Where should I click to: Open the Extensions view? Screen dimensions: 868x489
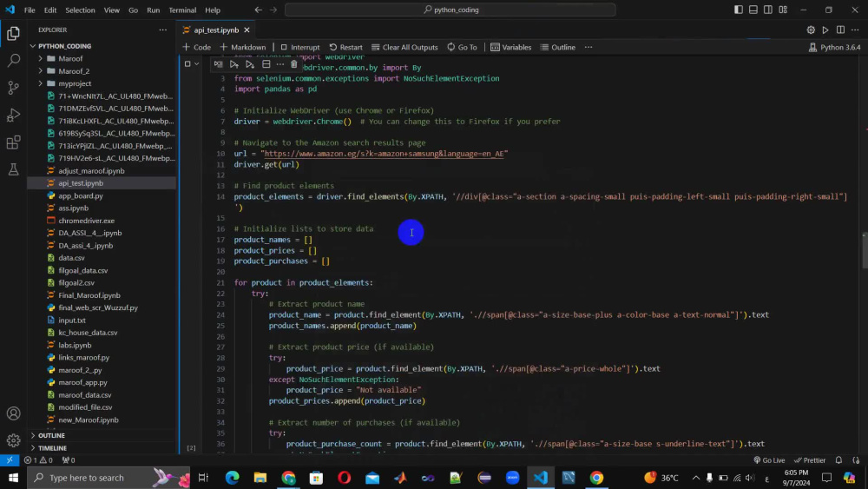point(13,142)
